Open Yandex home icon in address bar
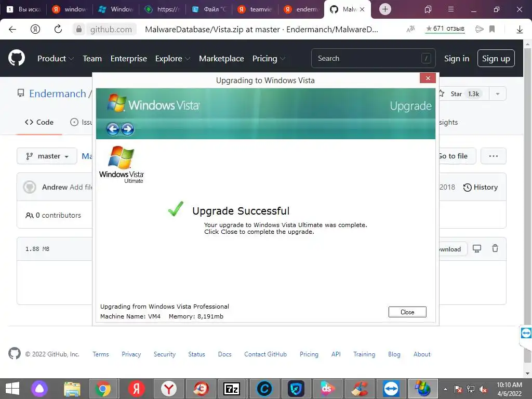The height and width of the screenshot is (399, 532). pyautogui.click(x=35, y=29)
